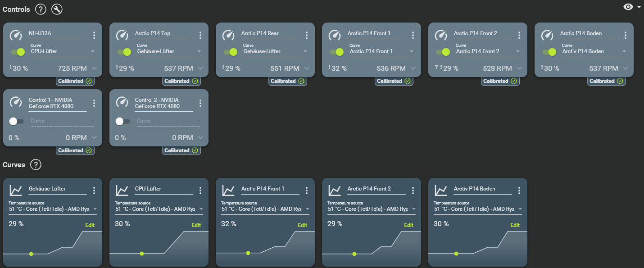Image resolution: width=644 pixels, height=268 pixels.
Task: Click the speedometer icon on Arctic P14 Boden card
Action: (547, 35)
